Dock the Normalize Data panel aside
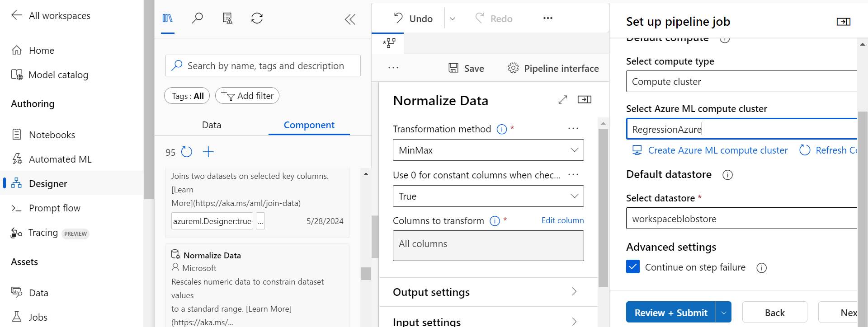The height and width of the screenshot is (327, 868). pyautogui.click(x=585, y=99)
